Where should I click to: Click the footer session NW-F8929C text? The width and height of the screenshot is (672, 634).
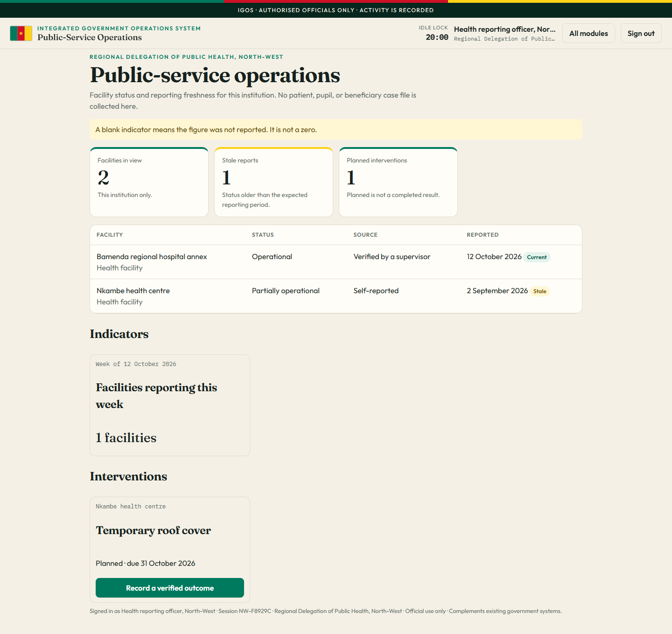pos(245,611)
